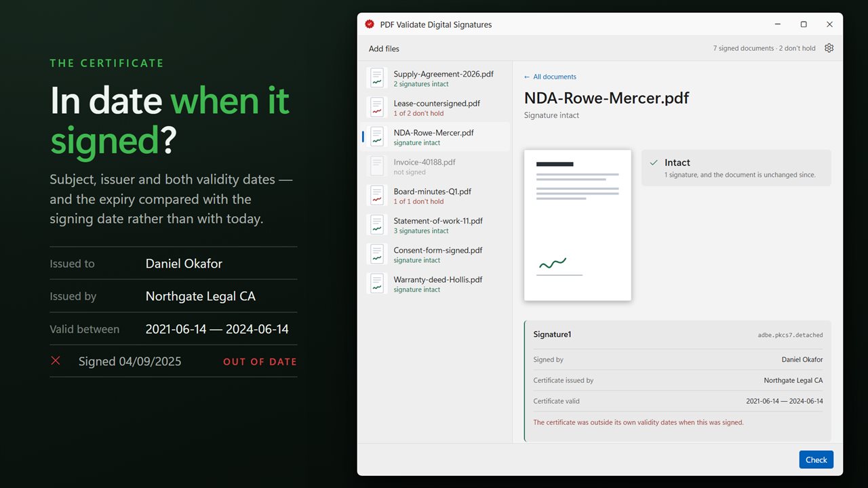The width and height of the screenshot is (868, 488).
Task: Open the NDA document page preview thumbnail
Action: tap(578, 225)
